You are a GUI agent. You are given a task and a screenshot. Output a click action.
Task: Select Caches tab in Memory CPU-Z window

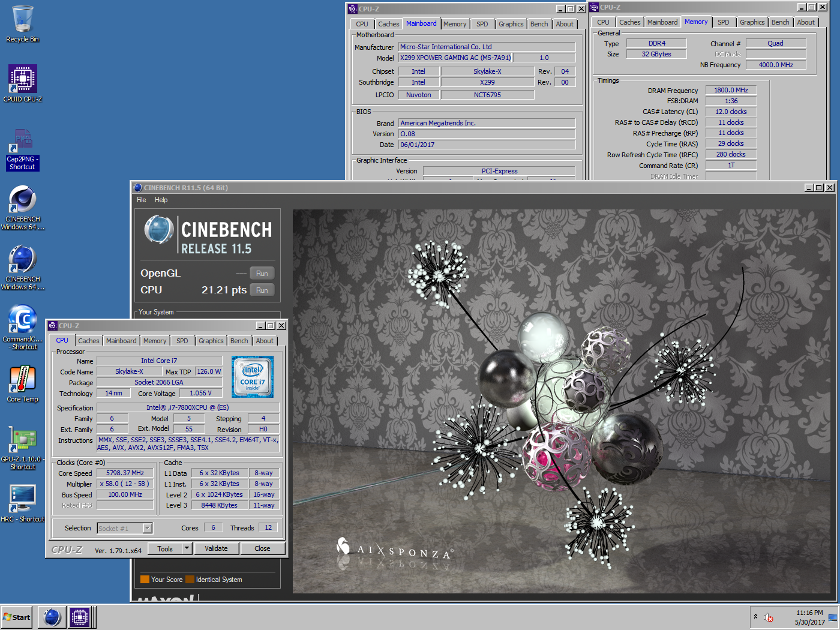coord(630,22)
